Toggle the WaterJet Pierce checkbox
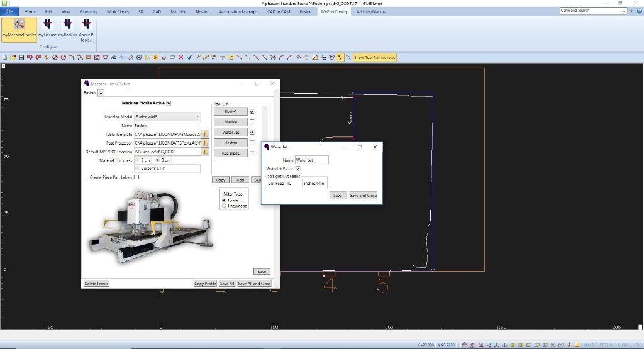Screen dimensions: 644x349 (x=297, y=169)
